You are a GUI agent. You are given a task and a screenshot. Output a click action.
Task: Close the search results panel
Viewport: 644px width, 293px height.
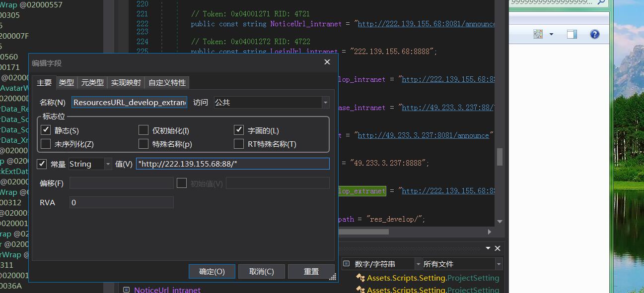pyautogui.click(x=498, y=248)
